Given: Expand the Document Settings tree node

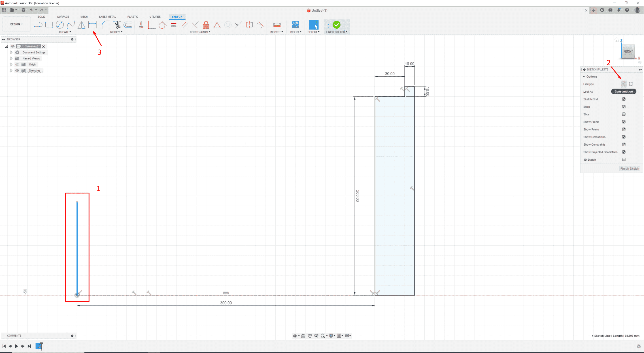Looking at the screenshot, I should tap(11, 52).
